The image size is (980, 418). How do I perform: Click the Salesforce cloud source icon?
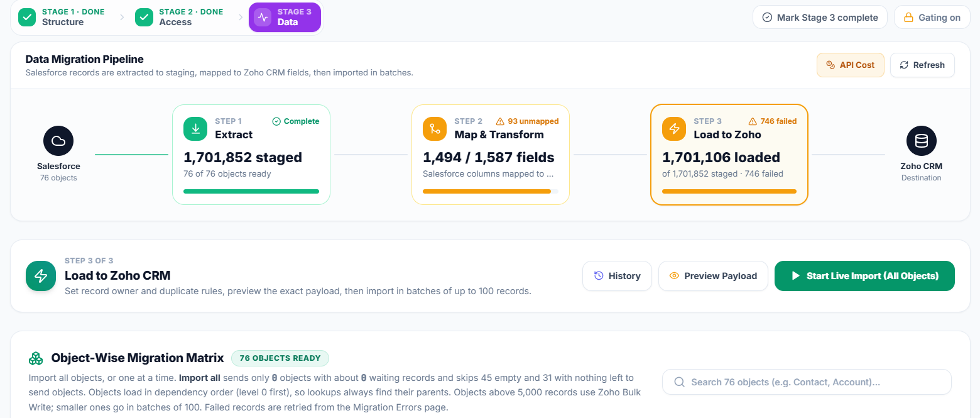58,141
